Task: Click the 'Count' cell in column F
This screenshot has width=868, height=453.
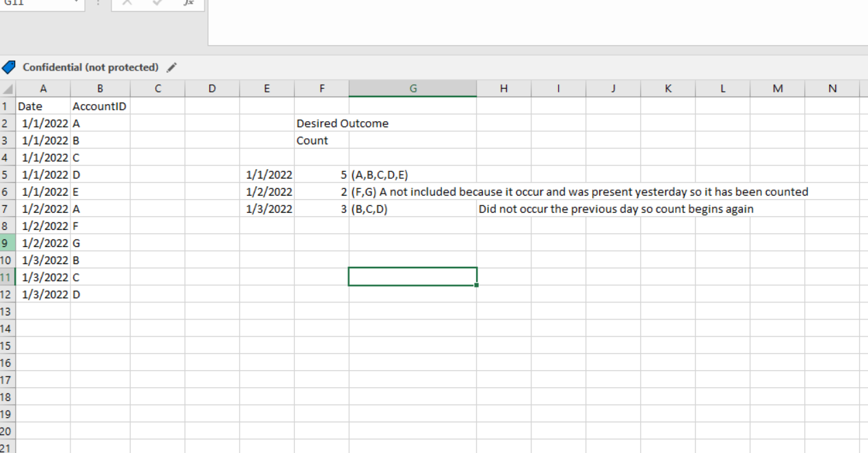Action: click(321, 140)
